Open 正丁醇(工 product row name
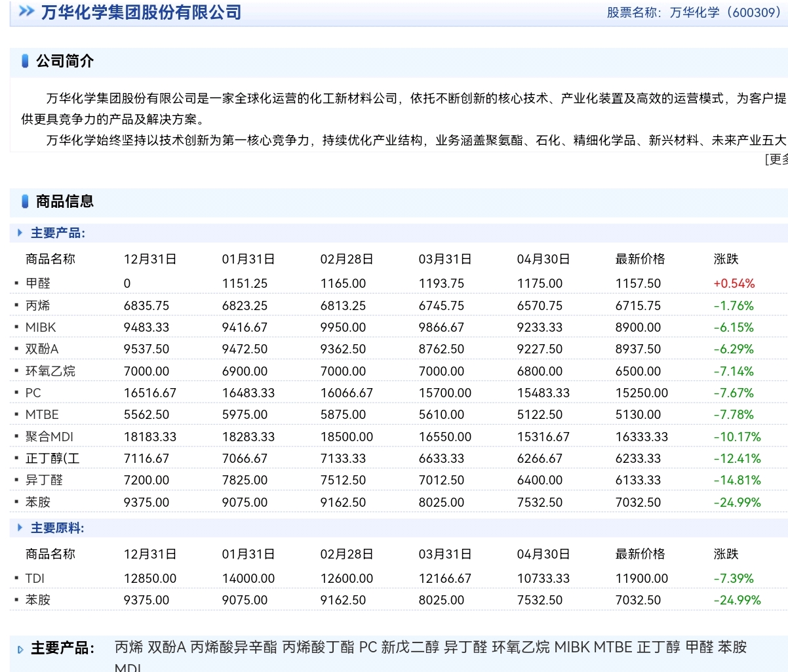The height and width of the screenshot is (672, 788). tap(52, 458)
